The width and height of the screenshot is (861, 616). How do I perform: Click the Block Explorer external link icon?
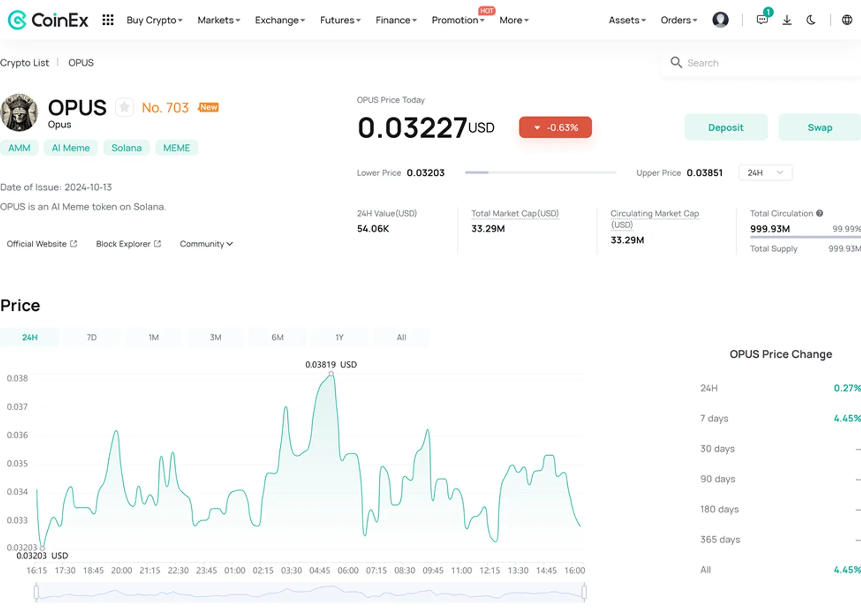(157, 244)
